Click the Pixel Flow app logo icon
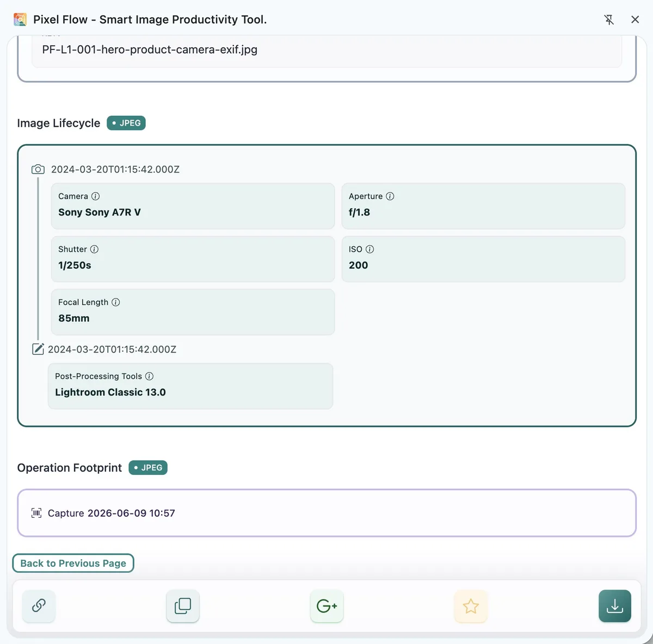This screenshot has height=644, width=653. [20, 20]
